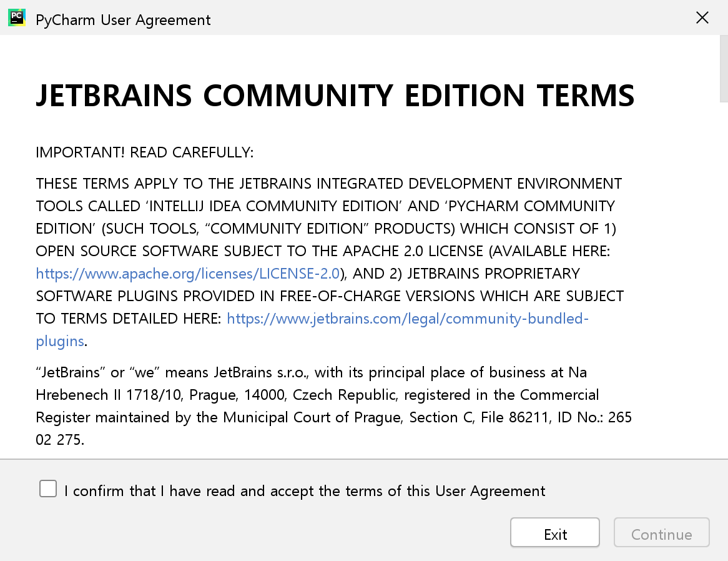Click the Exit button
The width and height of the screenshot is (728, 561).
[555, 533]
